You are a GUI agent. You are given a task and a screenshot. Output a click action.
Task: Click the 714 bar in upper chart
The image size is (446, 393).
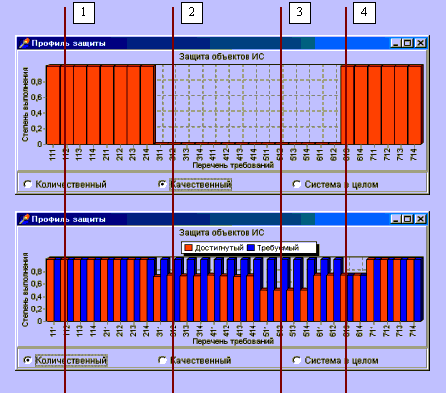(415, 105)
